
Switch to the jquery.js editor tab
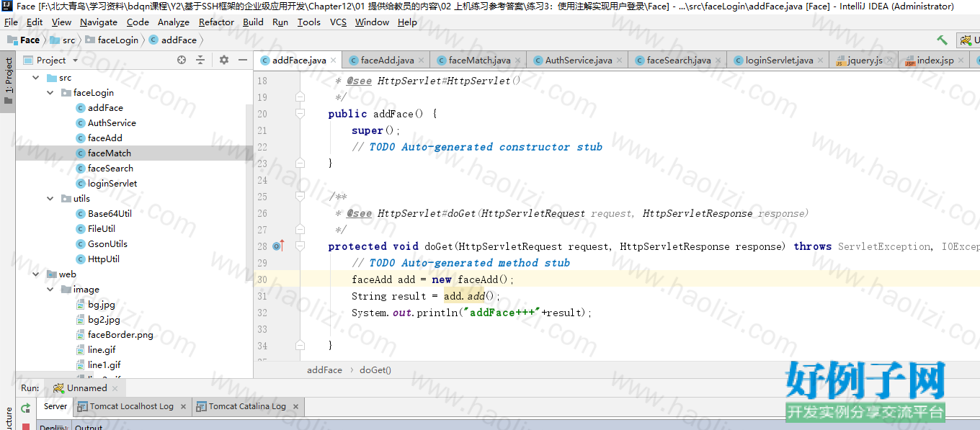coord(865,61)
